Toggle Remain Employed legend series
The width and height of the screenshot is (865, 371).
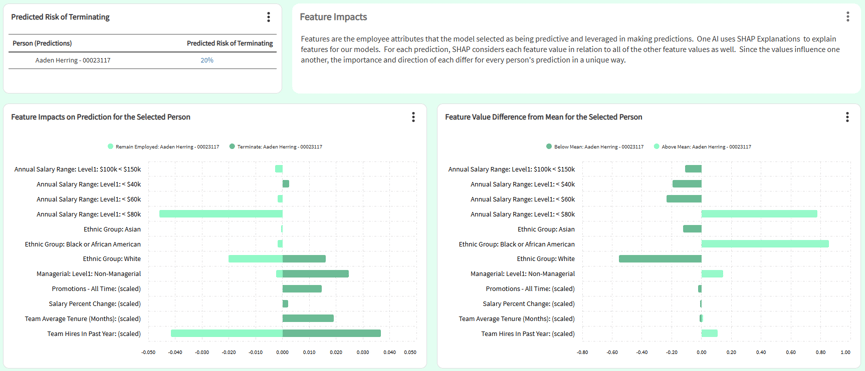(x=163, y=147)
